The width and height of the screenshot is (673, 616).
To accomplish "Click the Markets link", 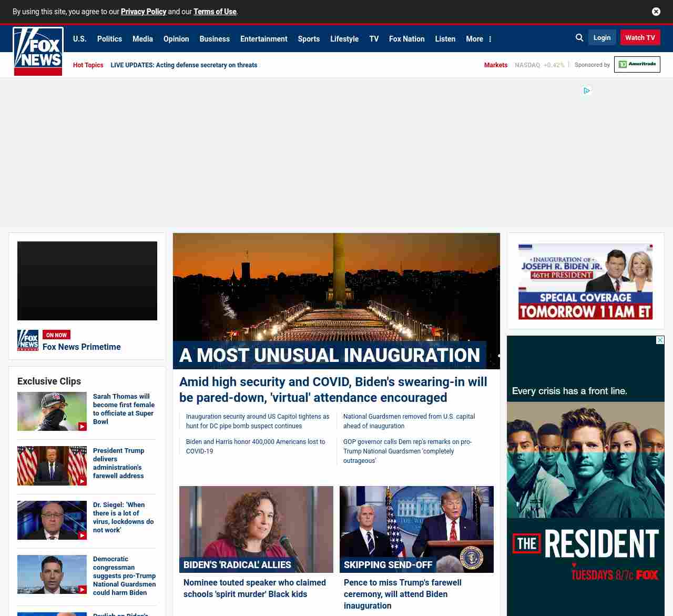I will click(x=496, y=65).
